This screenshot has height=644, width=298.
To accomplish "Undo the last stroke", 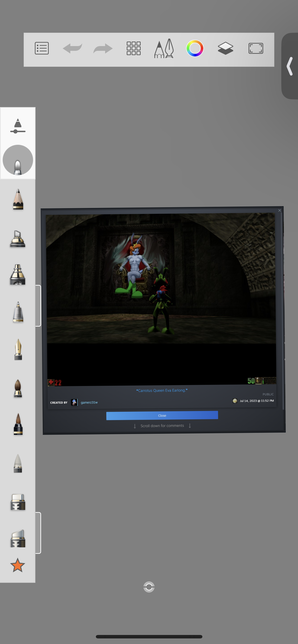I will pos(72,48).
